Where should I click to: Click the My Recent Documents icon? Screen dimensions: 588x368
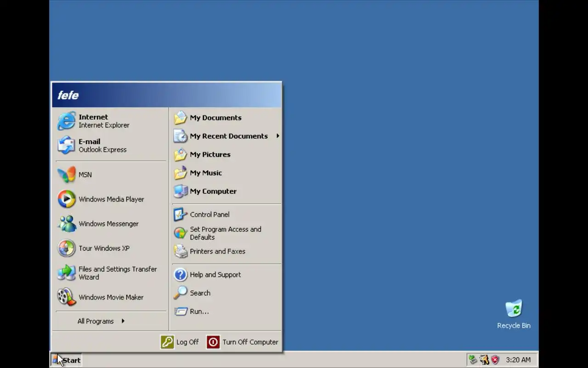point(181,136)
